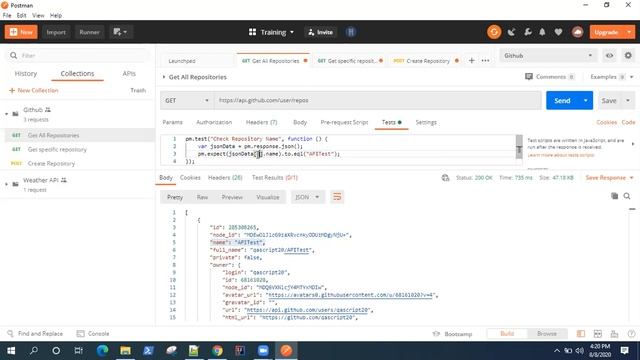Click the Runner button
The width and height of the screenshot is (640, 360).
(x=89, y=32)
